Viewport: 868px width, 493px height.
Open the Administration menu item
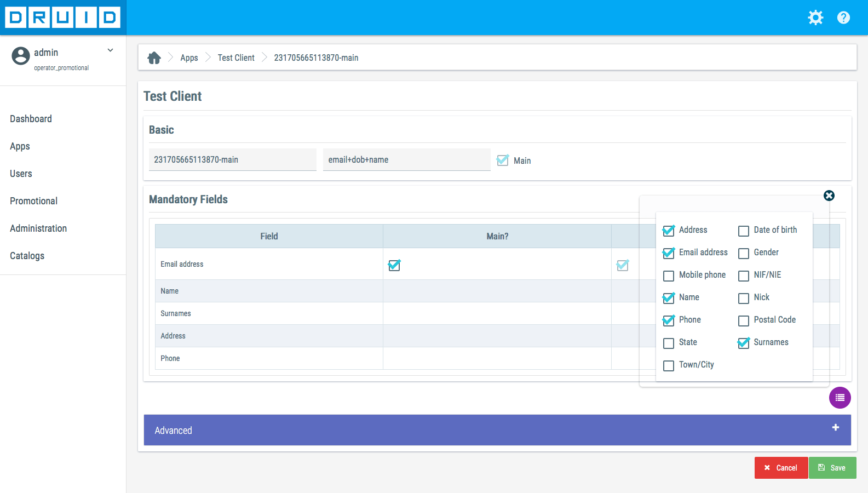point(38,228)
